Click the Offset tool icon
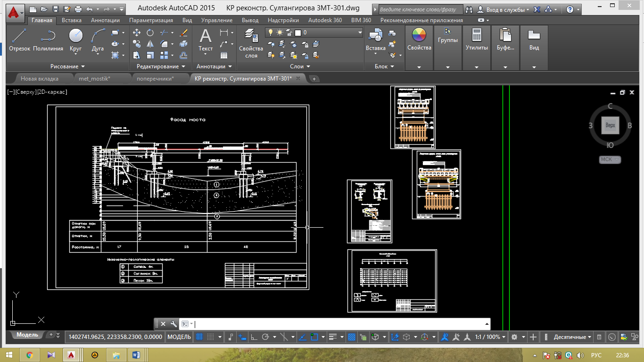 coord(184,55)
